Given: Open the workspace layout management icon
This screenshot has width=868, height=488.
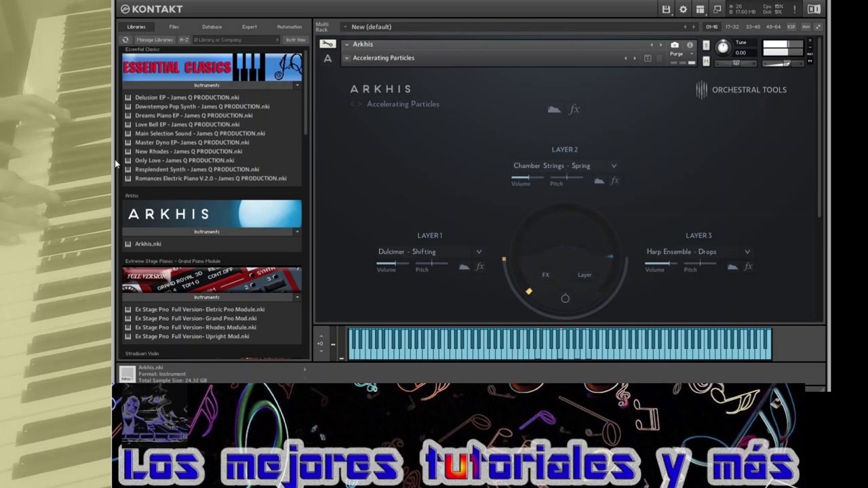Looking at the screenshot, I should click(700, 9).
